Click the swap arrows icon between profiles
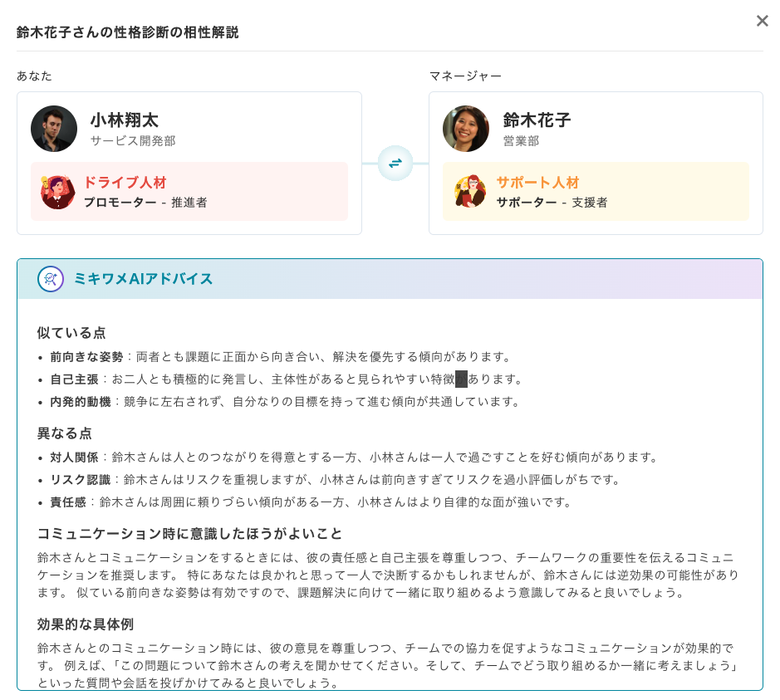Screen dimensions: 780x700 coord(395,163)
